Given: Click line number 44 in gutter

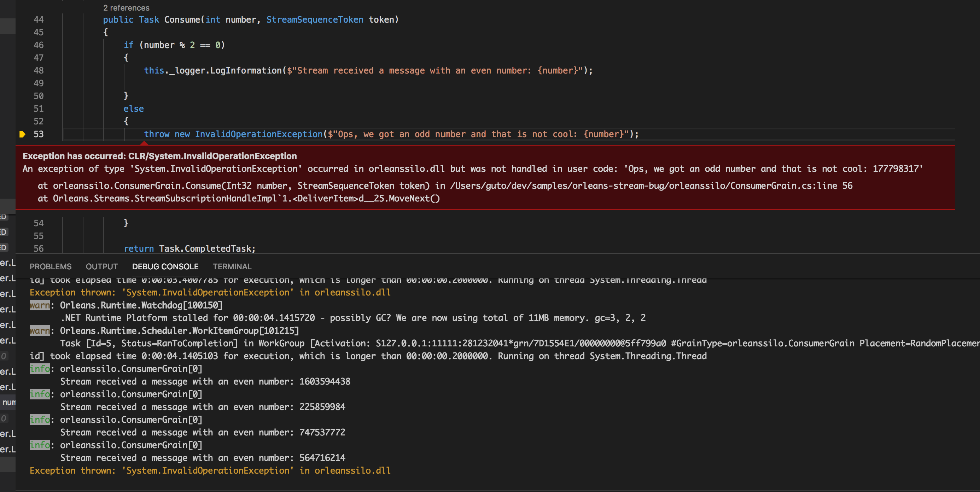Looking at the screenshot, I should [39, 20].
